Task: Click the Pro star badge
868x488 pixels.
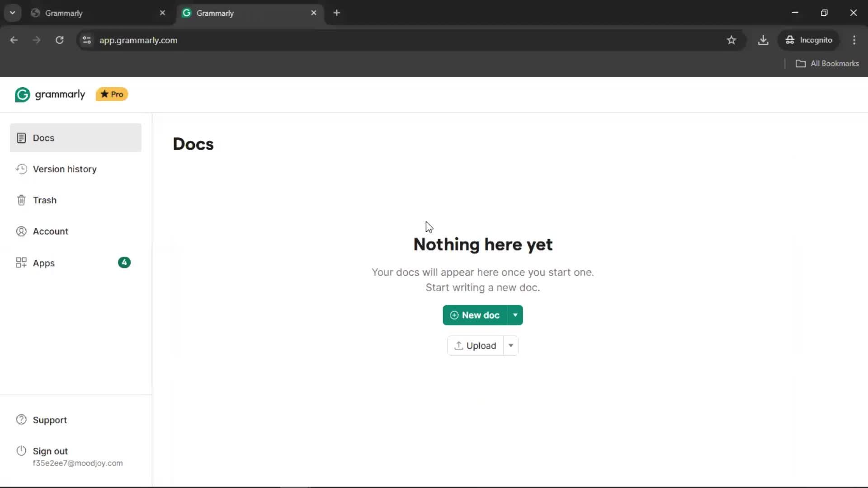Action: [112, 94]
